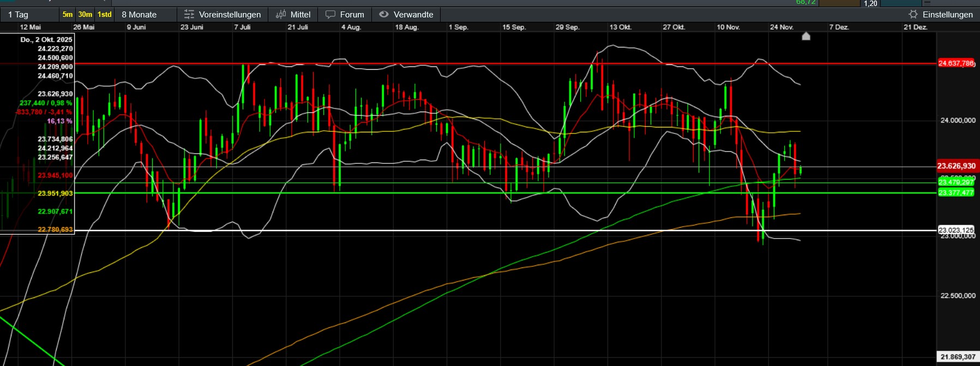Click the Mittel candlestick chart icon
The image size is (980, 366).
281,15
